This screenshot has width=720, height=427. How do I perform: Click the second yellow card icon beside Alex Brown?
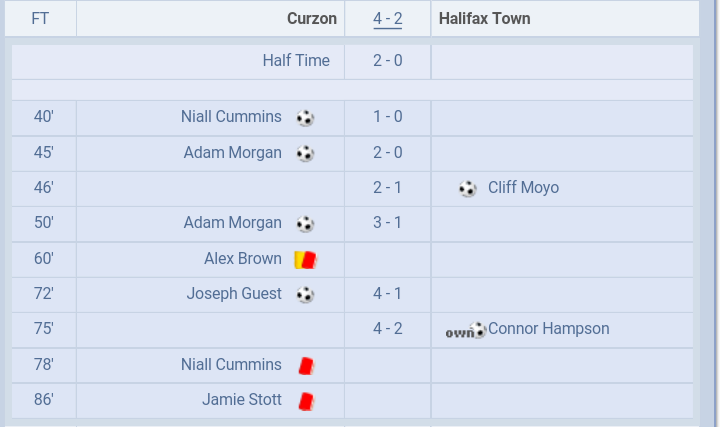[305, 260]
